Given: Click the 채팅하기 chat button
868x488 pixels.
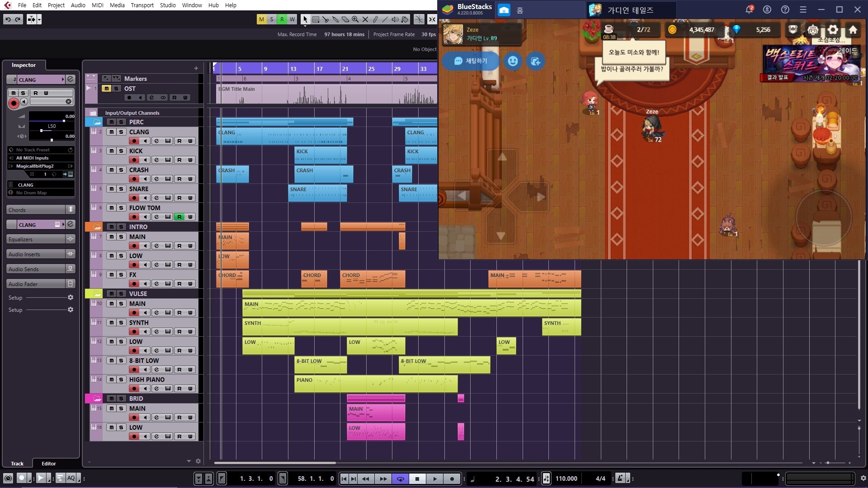Looking at the screenshot, I should 471,61.
